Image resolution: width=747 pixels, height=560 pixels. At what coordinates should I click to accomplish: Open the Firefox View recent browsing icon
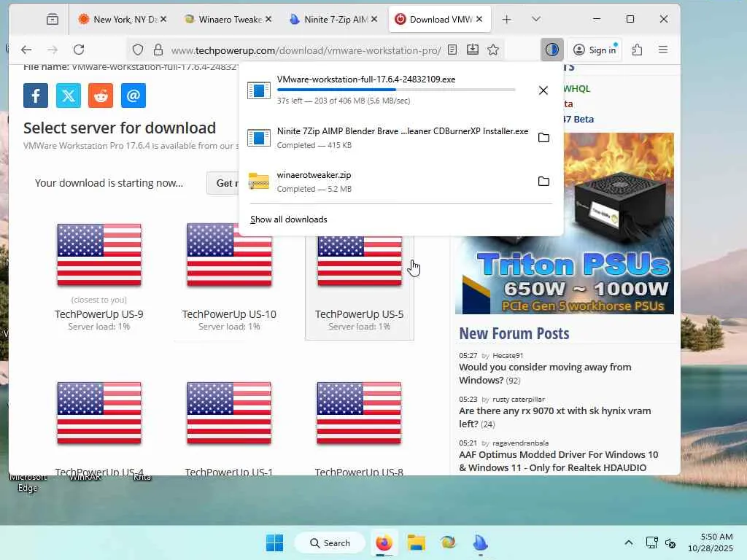53,19
